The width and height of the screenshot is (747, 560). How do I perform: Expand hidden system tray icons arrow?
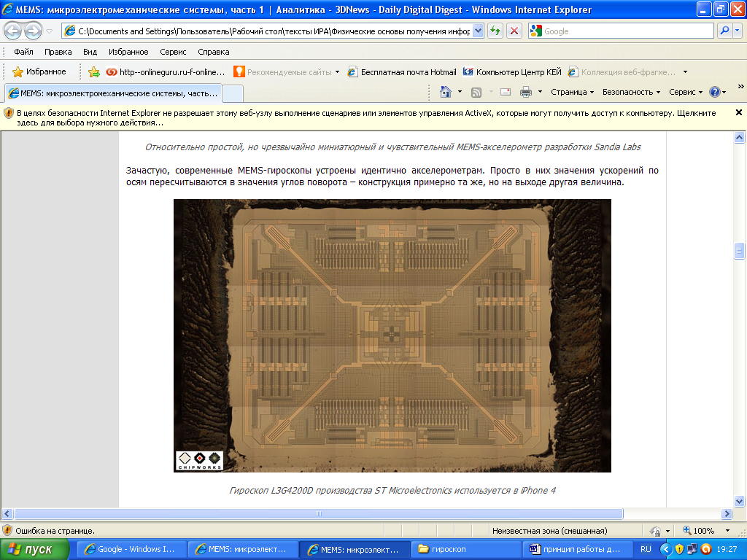coord(665,549)
